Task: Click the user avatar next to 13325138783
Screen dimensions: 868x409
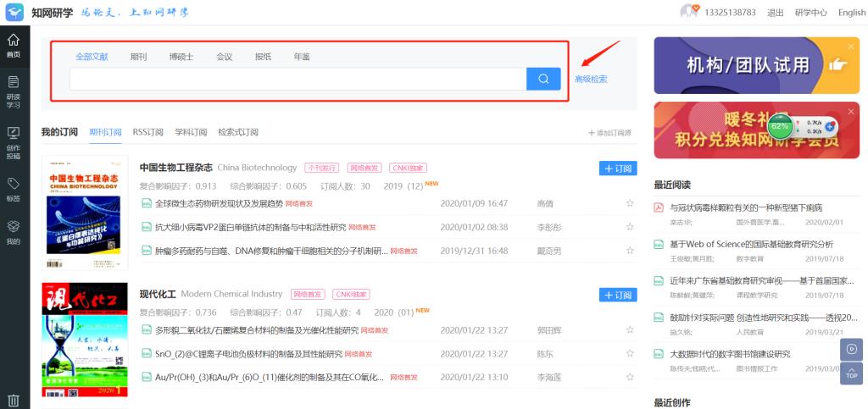Action: pos(689,12)
